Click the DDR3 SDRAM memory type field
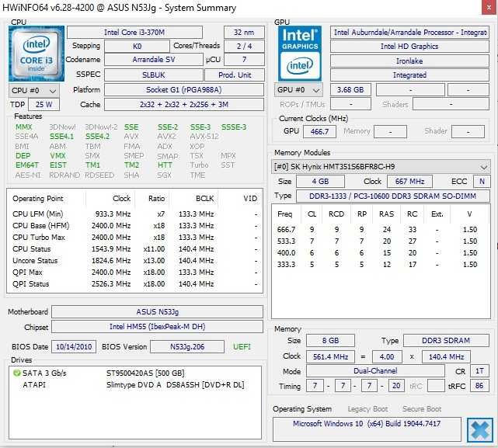The width and height of the screenshot is (498, 448). [x=446, y=341]
